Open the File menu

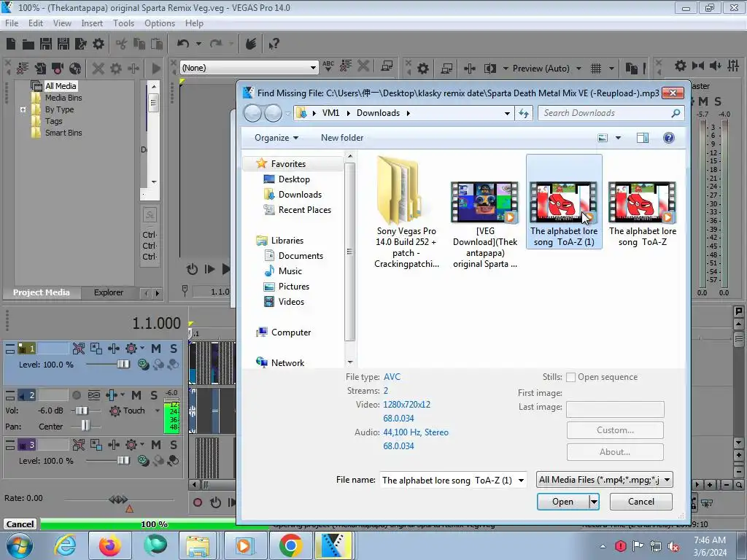tap(12, 23)
